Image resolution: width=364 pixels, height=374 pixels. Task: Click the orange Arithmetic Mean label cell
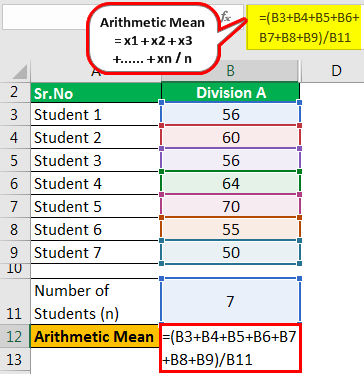tap(95, 336)
